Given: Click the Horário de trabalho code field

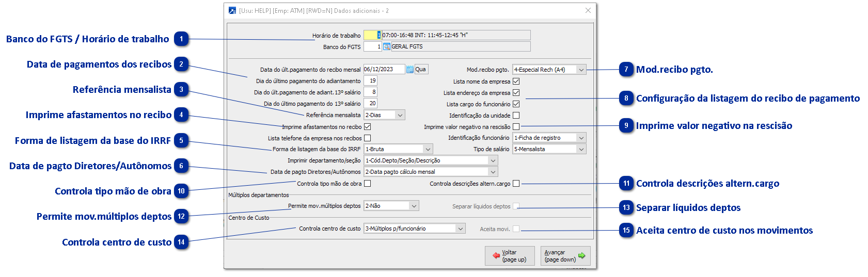Looking at the screenshot, I should 372,36.
